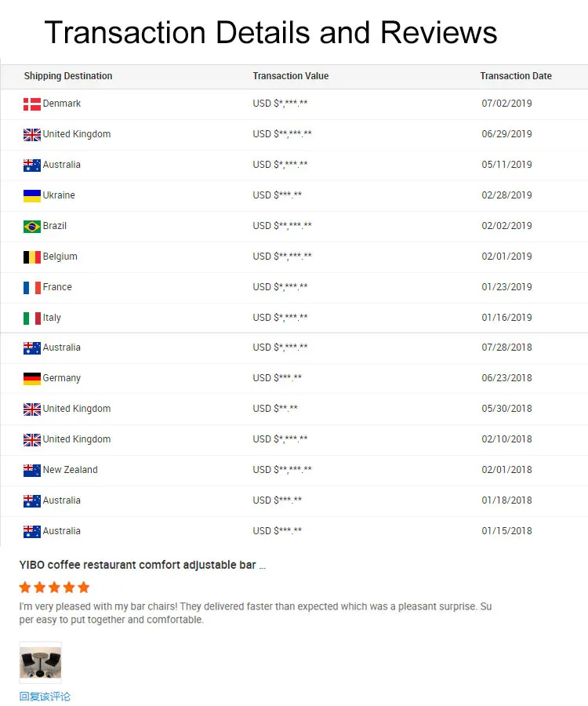Click the Belgium flag icon
Viewport: 588px width, 706px height.
point(32,257)
